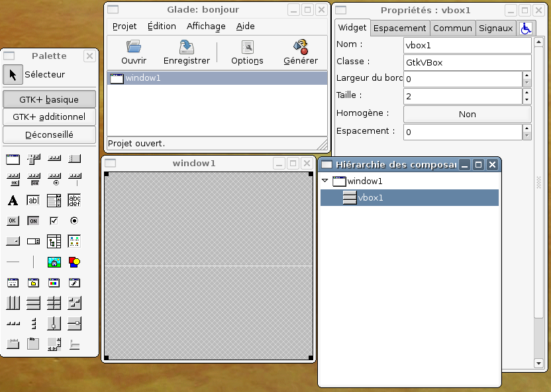The height and width of the screenshot is (392, 551).
Task: Show the Déconseillé widget group
Action: point(49,134)
